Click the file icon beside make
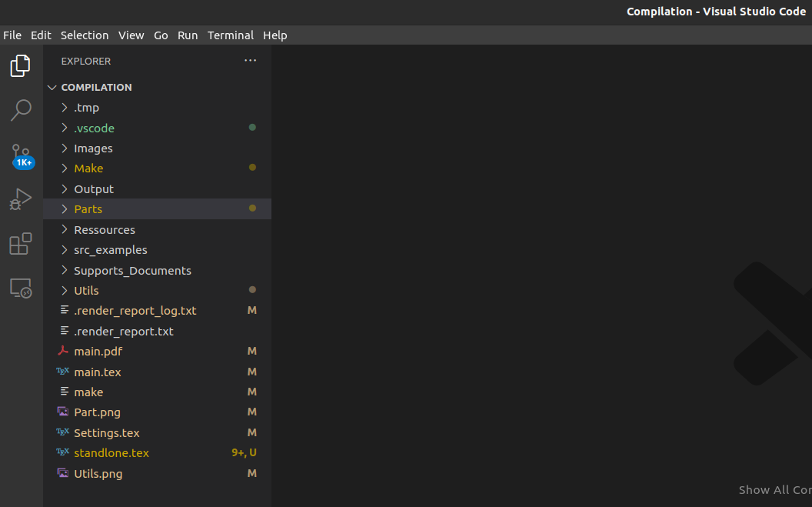Image resolution: width=812 pixels, height=507 pixels. pos(65,392)
